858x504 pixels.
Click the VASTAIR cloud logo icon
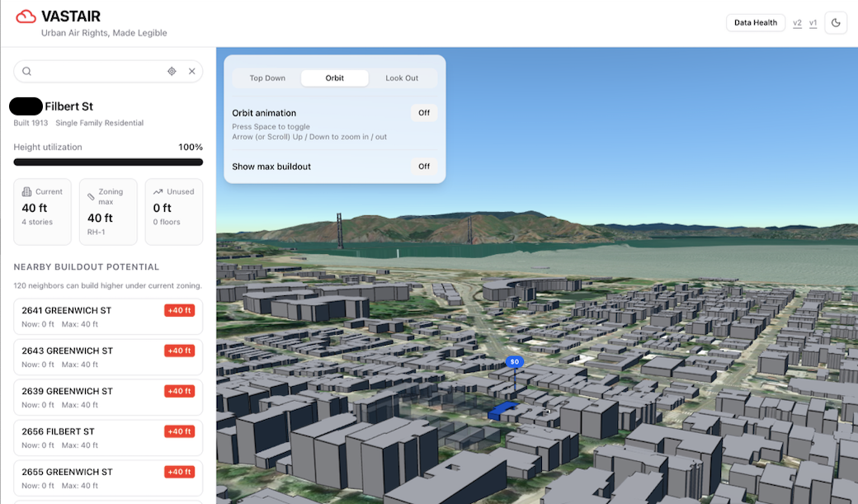point(26,17)
